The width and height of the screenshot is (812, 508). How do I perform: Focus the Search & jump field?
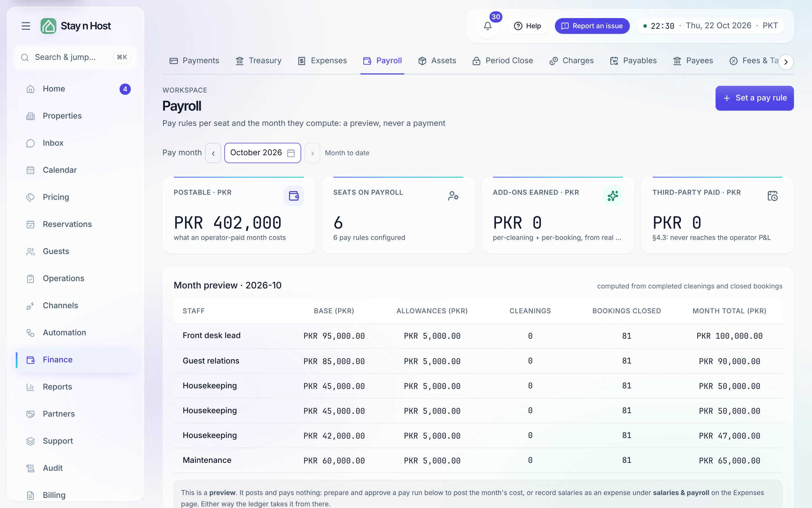(76, 58)
